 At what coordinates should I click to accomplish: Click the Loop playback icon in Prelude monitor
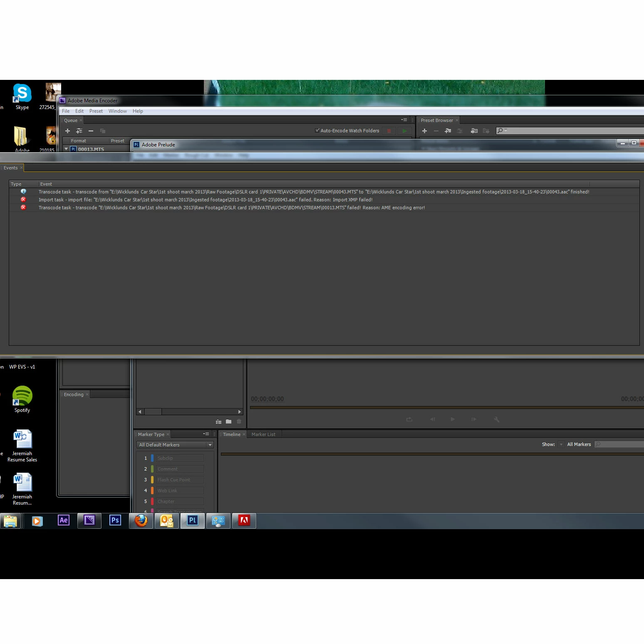[x=409, y=419]
